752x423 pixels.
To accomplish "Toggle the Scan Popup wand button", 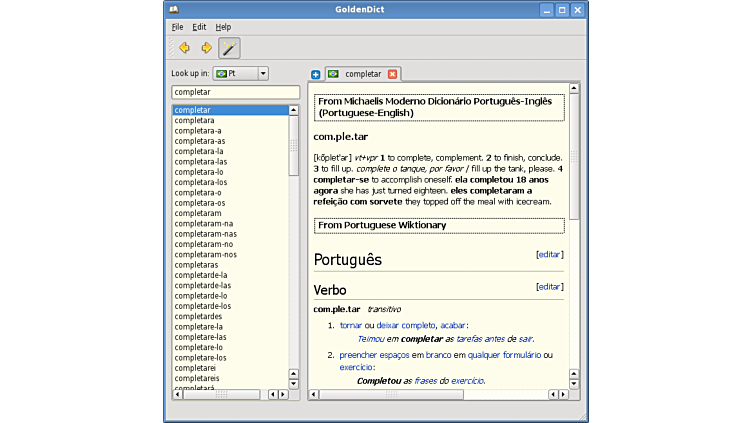I will (229, 48).
